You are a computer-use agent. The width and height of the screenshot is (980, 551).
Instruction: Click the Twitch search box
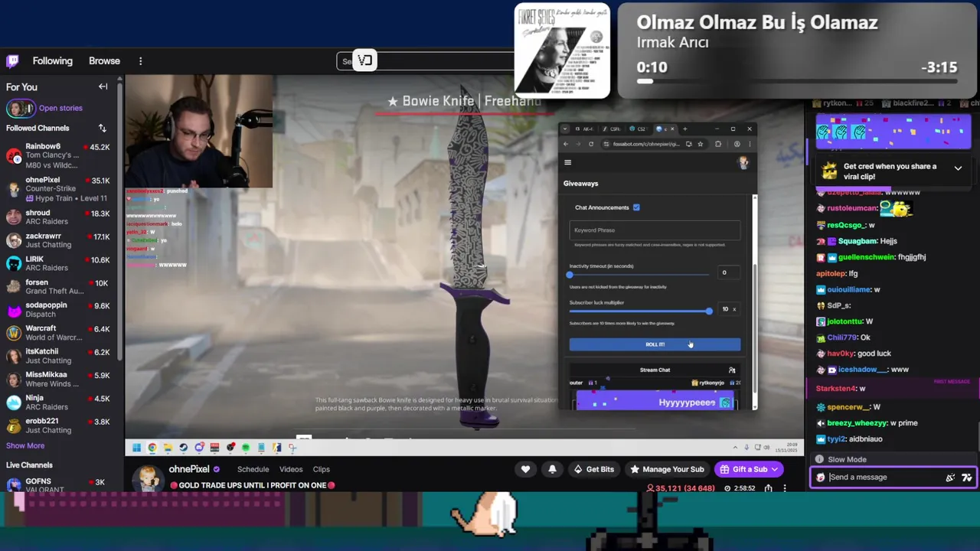[425, 61]
